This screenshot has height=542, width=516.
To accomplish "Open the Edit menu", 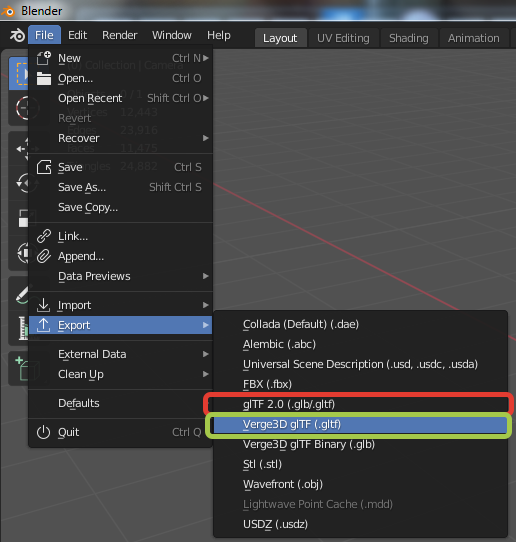I will tap(77, 35).
